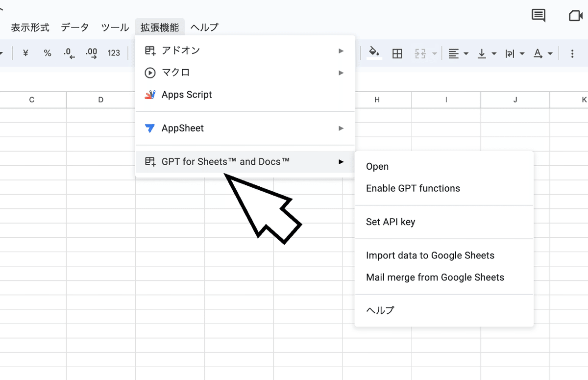Open the 表示形式 menu
Screen dimensions: 588x380
[x=30, y=27]
